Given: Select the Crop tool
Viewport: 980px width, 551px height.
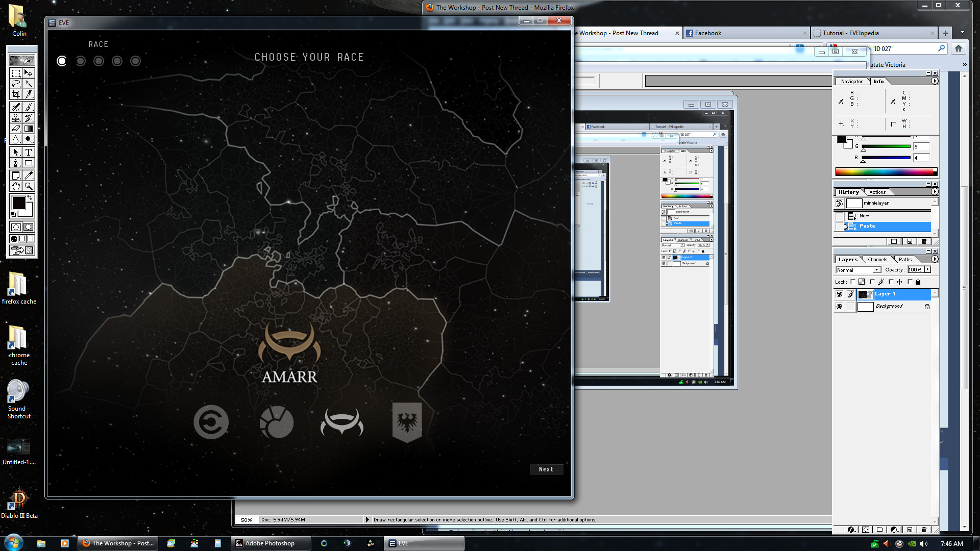Looking at the screenshot, I should (16, 94).
